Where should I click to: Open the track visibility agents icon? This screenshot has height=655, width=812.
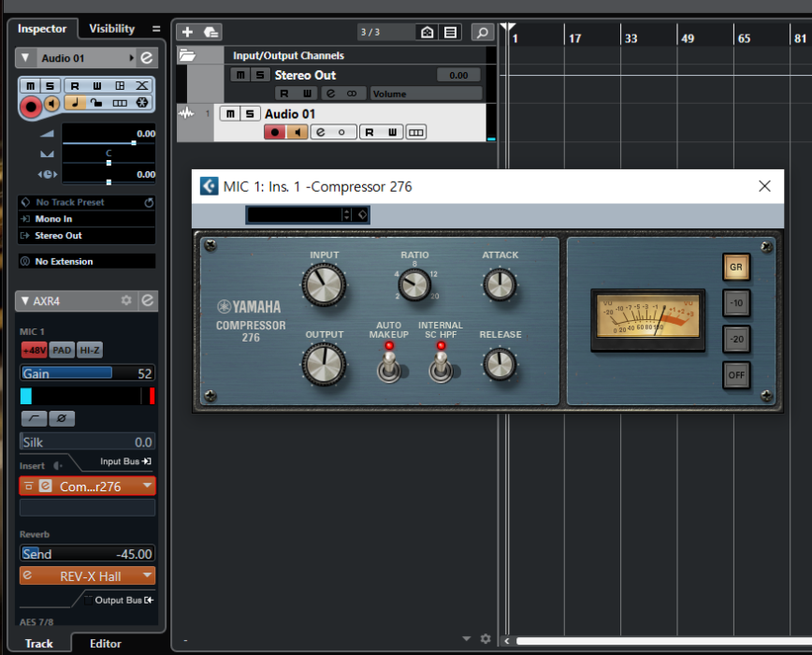tap(428, 32)
